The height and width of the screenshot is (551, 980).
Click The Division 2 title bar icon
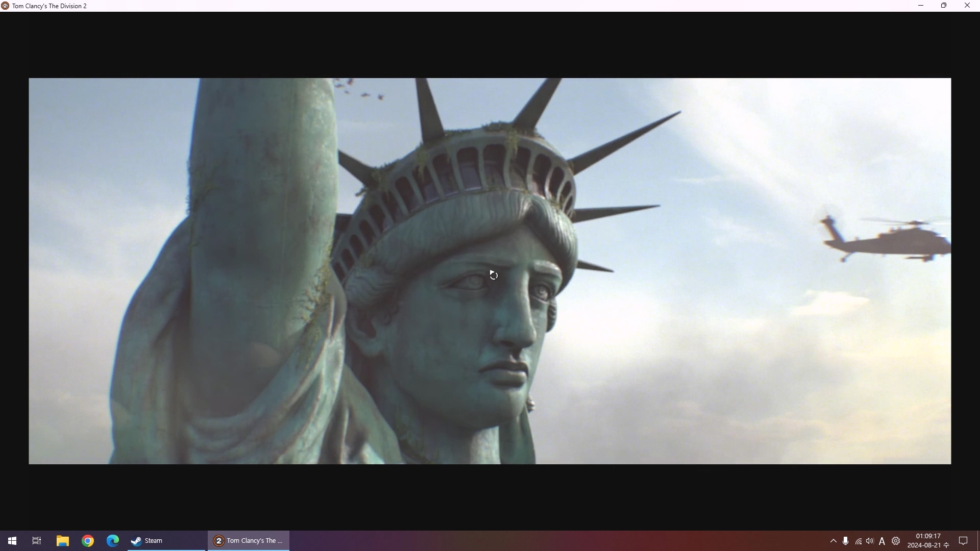pyautogui.click(x=5, y=6)
